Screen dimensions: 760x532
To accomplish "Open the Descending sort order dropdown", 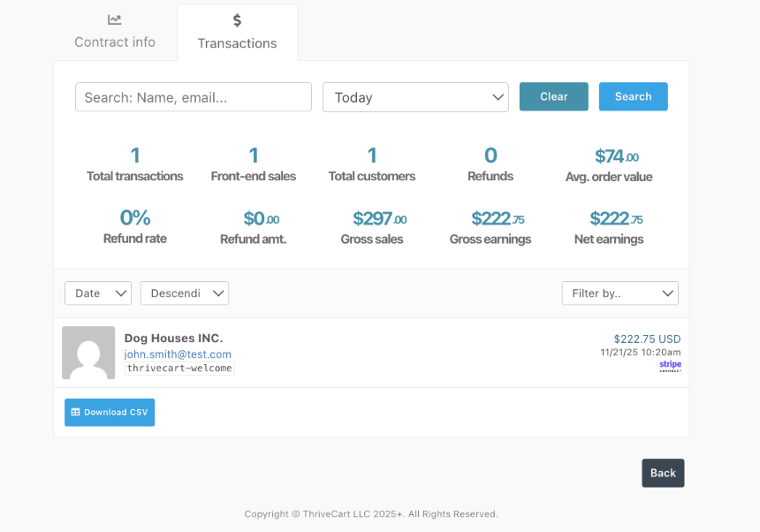I will (185, 293).
